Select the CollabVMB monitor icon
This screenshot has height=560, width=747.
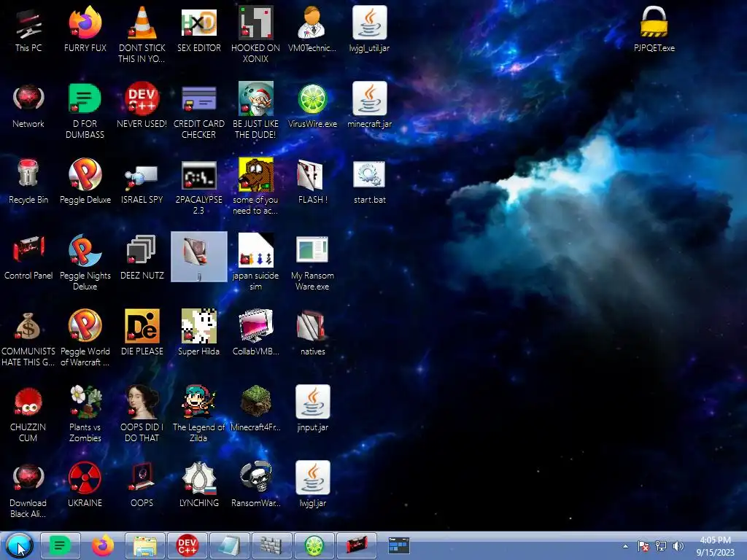tap(255, 332)
